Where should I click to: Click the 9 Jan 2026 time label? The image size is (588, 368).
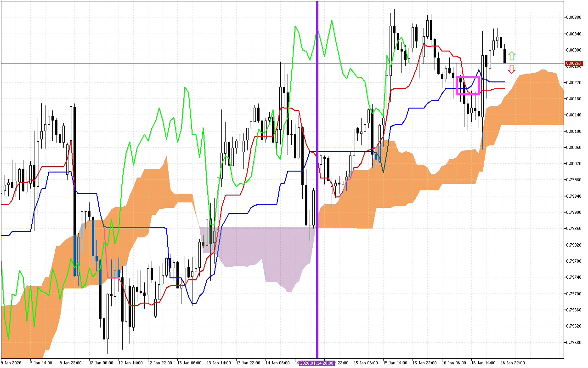click(12, 363)
